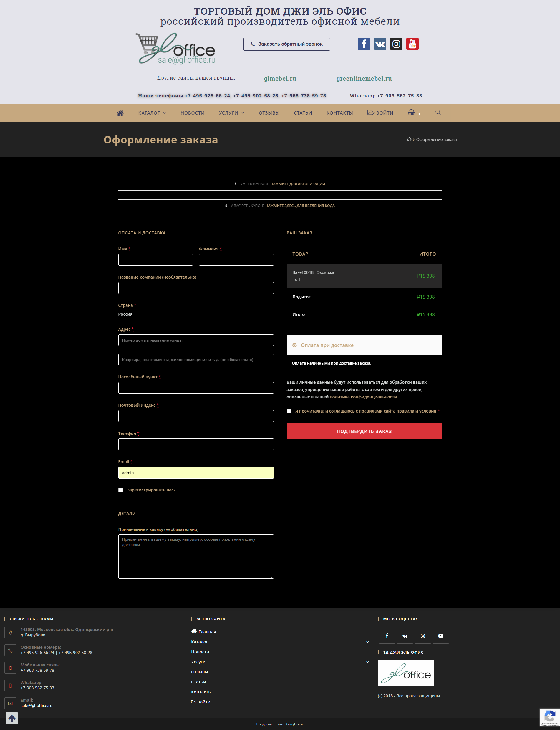Click the Заказать обратный звонок button
Image resolution: width=560 pixels, height=730 pixels.
point(287,44)
